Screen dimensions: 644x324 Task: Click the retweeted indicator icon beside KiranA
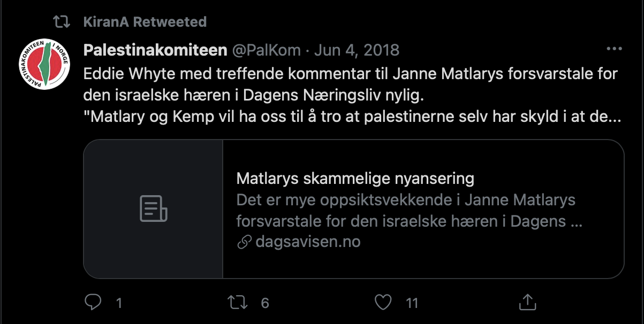[x=62, y=22]
